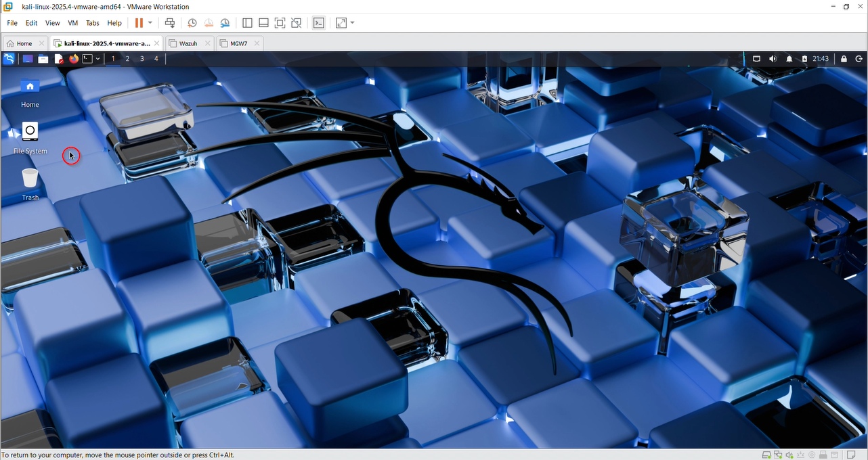Open the terminal emulator in Kali panel

point(87,59)
